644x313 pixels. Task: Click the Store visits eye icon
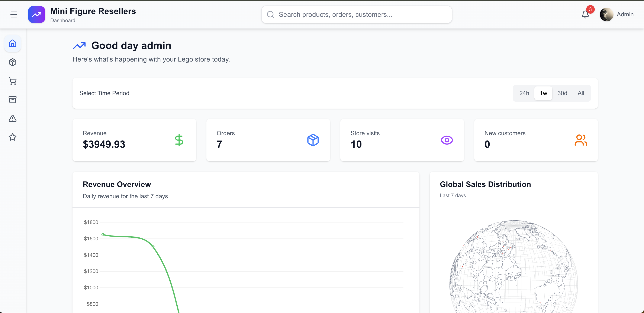[x=447, y=140]
